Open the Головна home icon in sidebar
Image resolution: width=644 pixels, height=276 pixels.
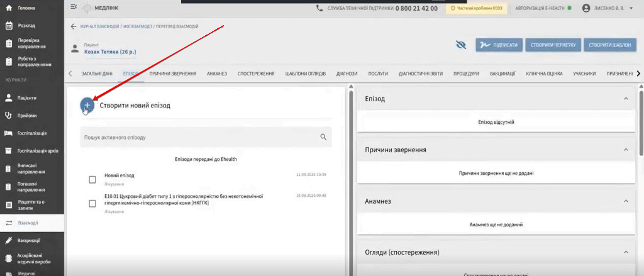(x=9, y=8)
